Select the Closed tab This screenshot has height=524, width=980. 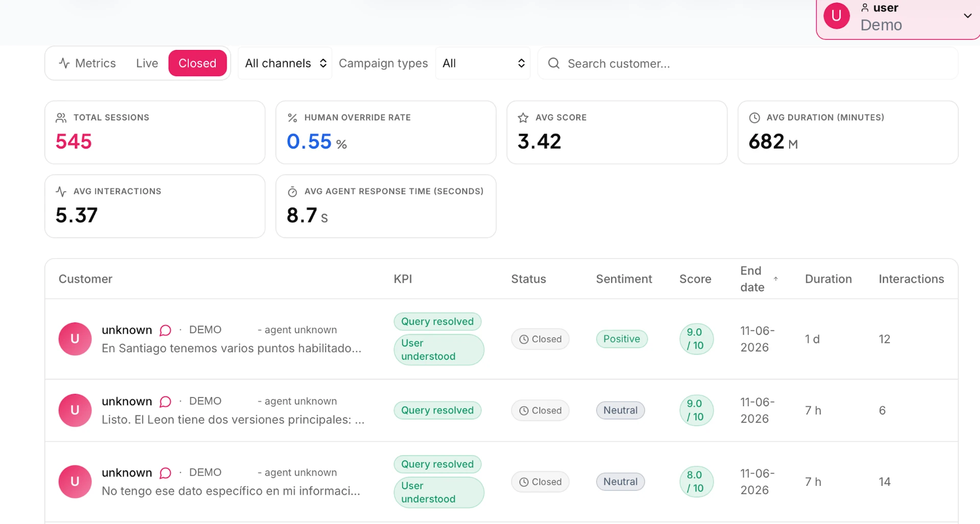[198, 63]
